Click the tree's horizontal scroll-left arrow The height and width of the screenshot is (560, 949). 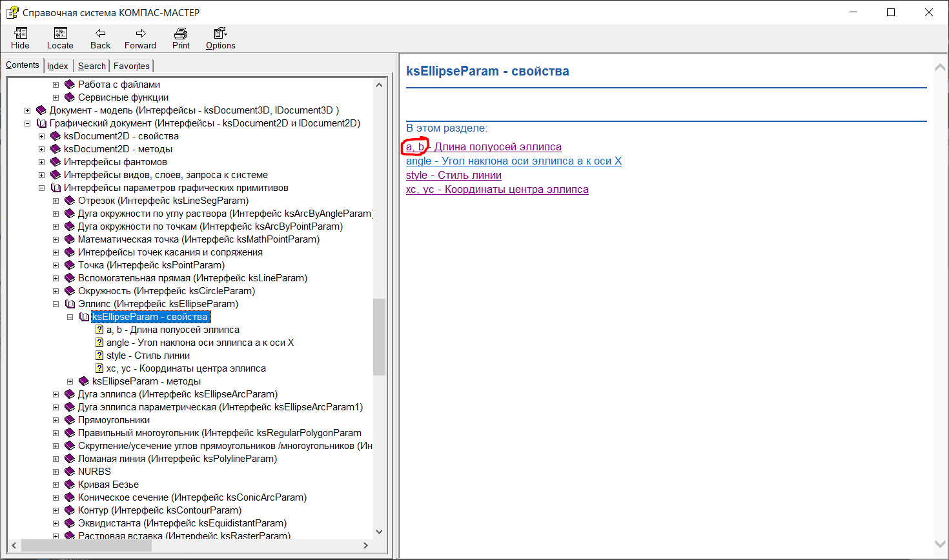click(14, 545)
